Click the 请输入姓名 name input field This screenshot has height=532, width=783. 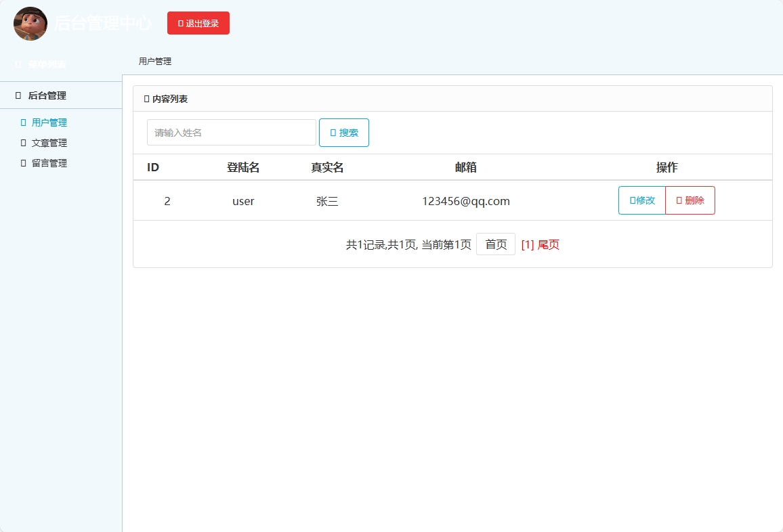tap(232, 132)
